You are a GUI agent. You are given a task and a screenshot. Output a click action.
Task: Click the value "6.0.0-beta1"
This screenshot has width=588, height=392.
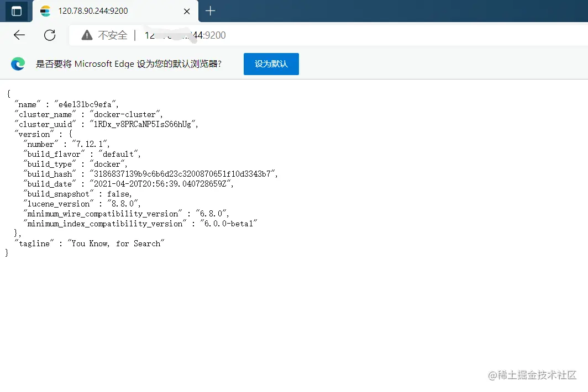pos(229,224)
